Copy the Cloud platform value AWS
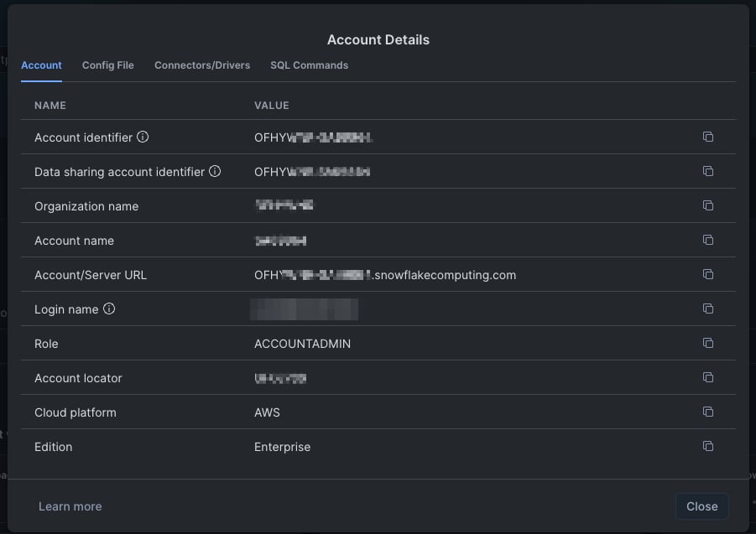 708,412
